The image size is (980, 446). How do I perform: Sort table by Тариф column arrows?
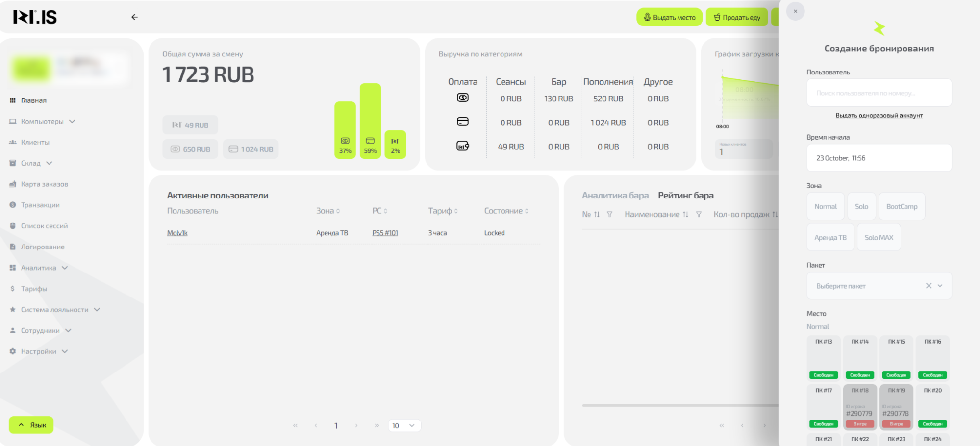click(x=456, y=211)
